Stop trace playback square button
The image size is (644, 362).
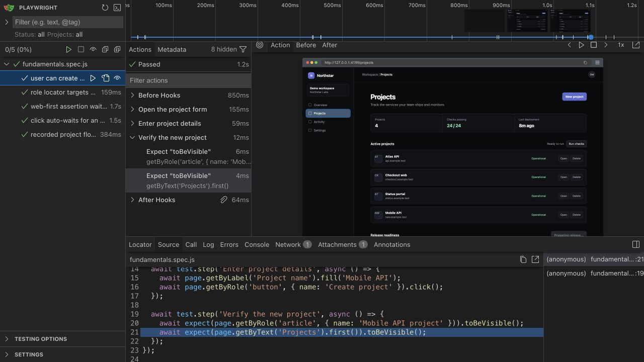[594, 45]
